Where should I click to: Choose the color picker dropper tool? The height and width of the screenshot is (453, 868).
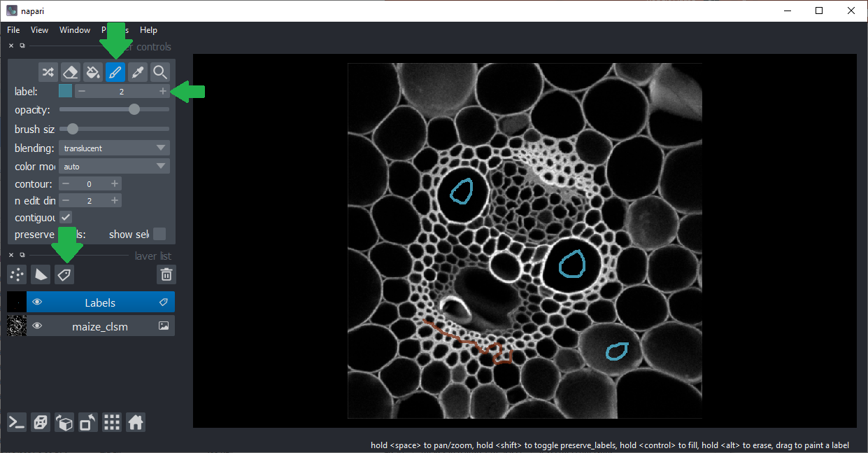tap(138, 72)
